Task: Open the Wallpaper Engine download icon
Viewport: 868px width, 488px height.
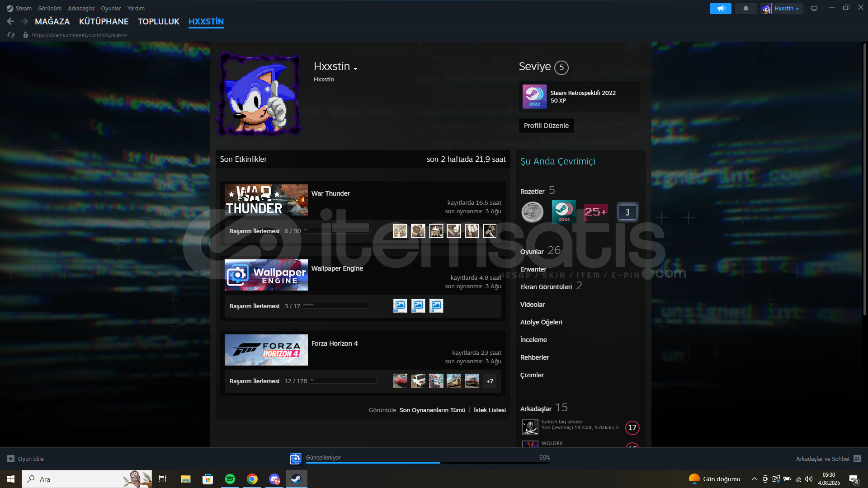Action: [295, 459]
